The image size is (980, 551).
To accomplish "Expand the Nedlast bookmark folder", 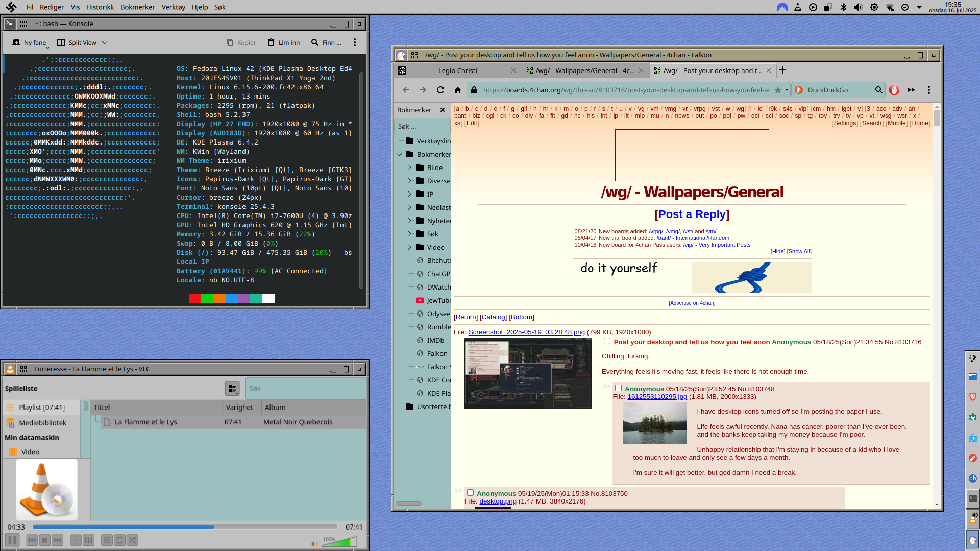I will (410, 207).
